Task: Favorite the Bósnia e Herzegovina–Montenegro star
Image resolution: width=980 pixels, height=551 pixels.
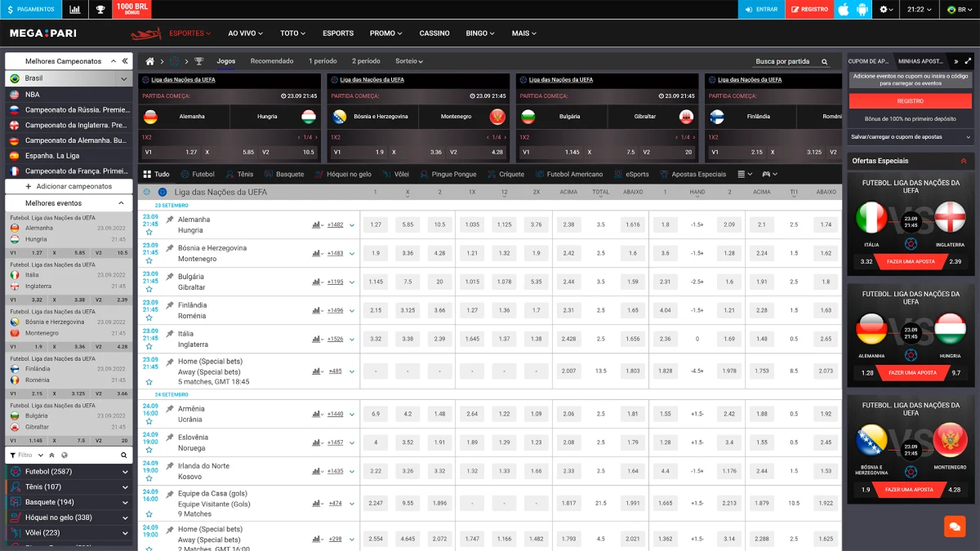Action: tap(149, 260)
